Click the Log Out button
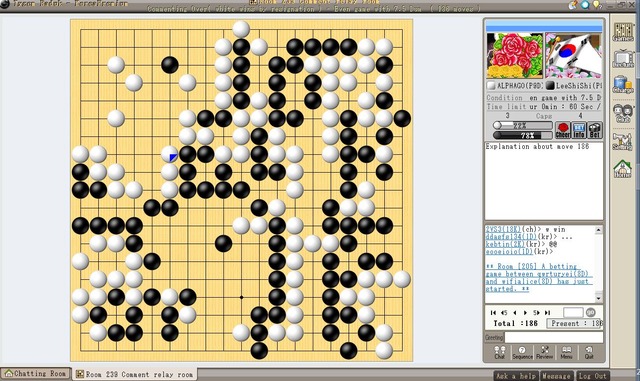The image size is (640, 381). pyautogui.click(x=592, y=376)
